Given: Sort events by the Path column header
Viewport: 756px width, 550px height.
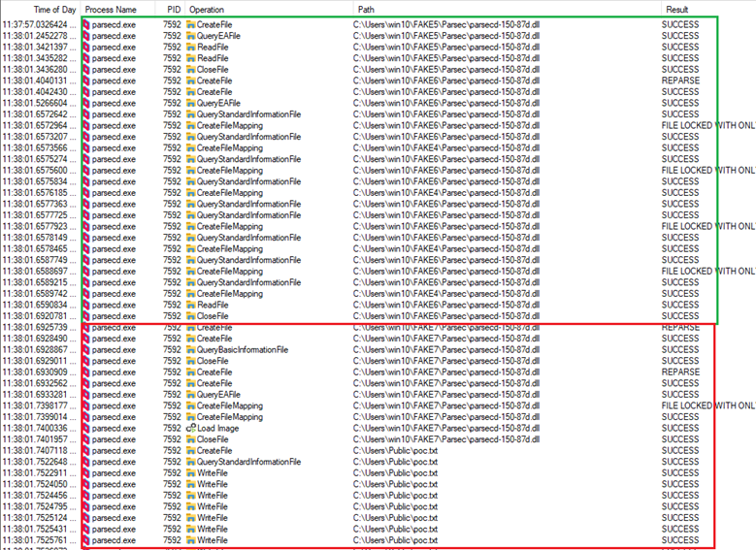Looking at the screenshot, I should 365,8.
